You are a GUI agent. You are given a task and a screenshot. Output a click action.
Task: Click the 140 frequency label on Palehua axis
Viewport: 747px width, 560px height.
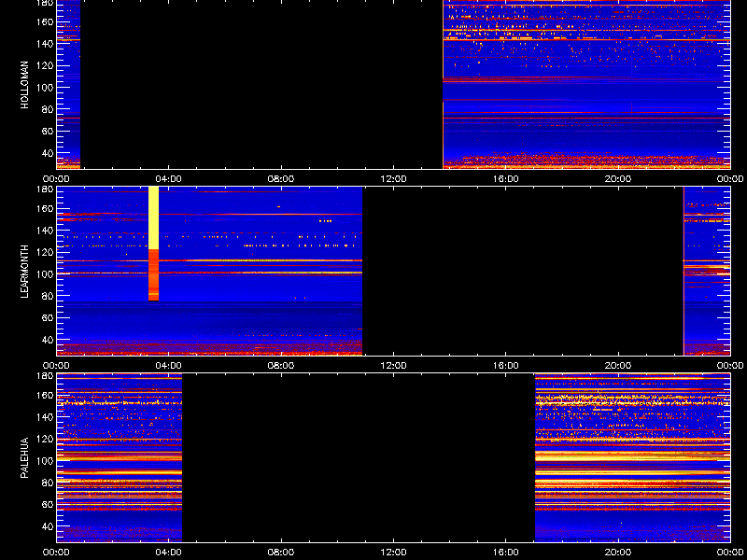[x=46, y=417]
